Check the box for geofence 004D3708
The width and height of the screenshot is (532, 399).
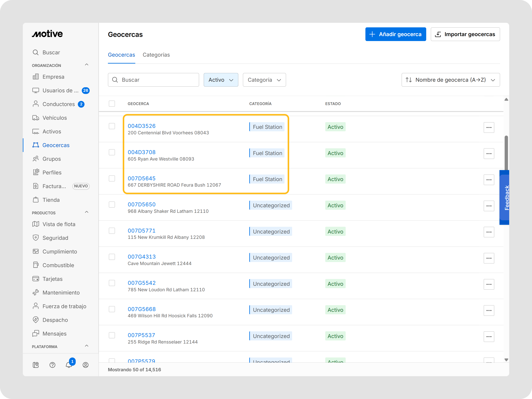(112, 152)
